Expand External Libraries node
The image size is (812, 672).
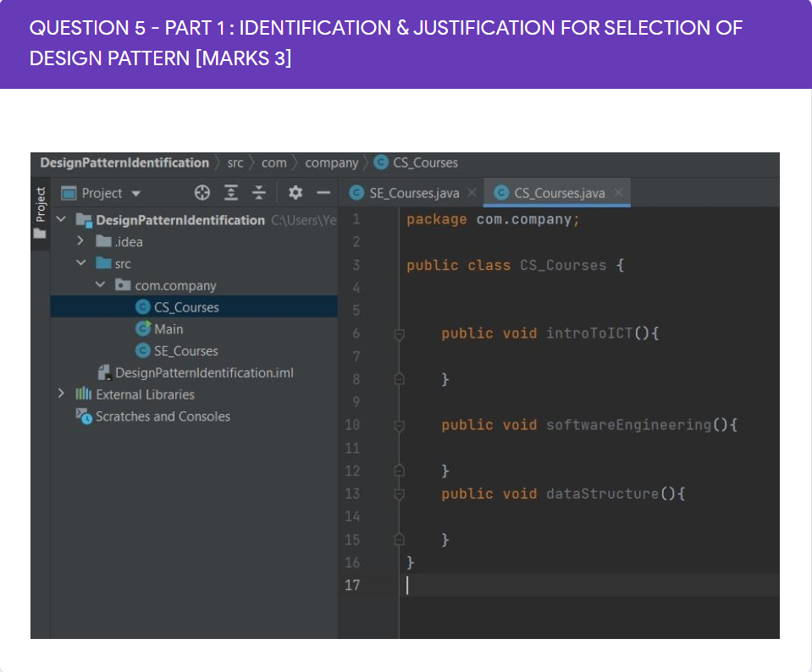61,394
